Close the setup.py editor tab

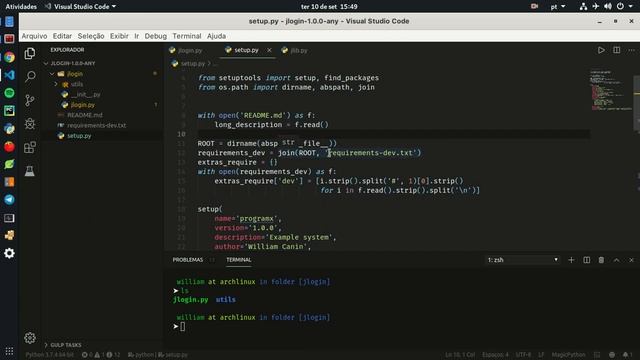[269, 50]
